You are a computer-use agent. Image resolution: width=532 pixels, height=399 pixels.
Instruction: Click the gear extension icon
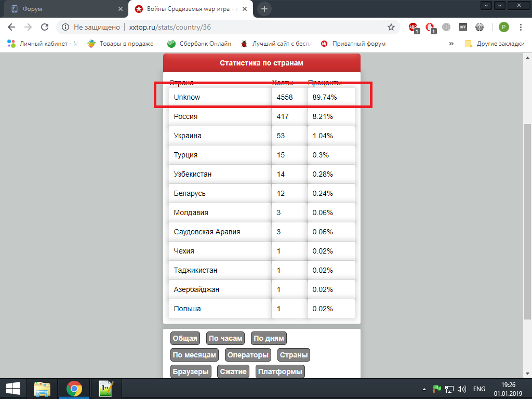(x=479, y=27)
